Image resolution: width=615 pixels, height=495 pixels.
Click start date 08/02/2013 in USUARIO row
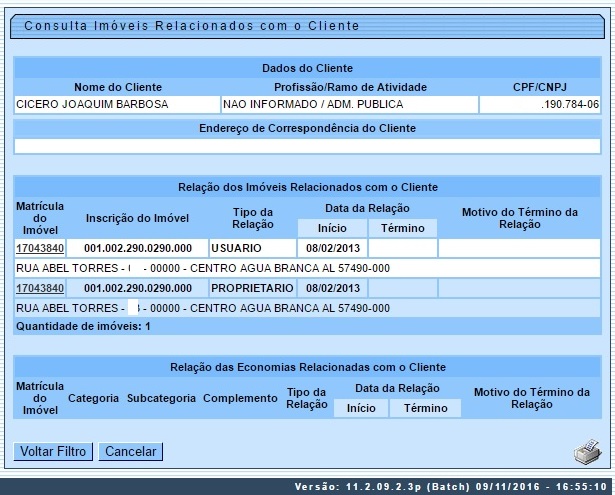(333, 248)
